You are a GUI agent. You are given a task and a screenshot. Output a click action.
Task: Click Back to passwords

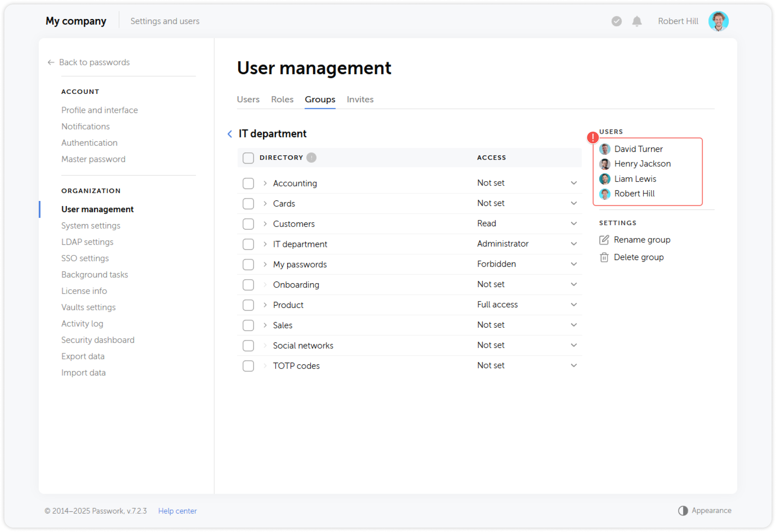pos(94,62)
